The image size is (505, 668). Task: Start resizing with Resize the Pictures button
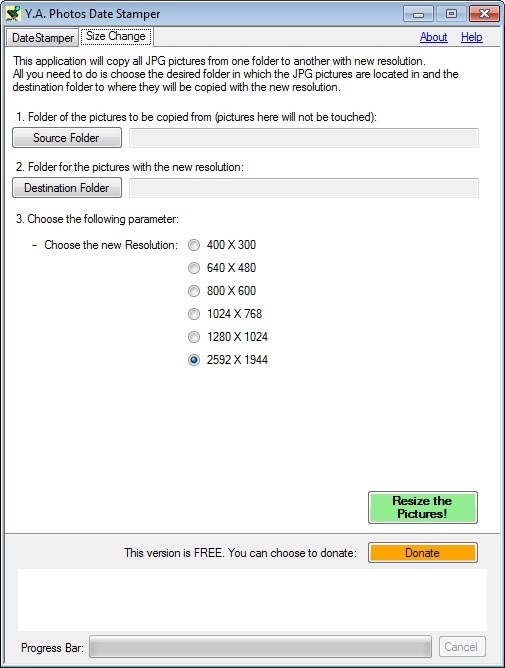click(x=423, y=507)
